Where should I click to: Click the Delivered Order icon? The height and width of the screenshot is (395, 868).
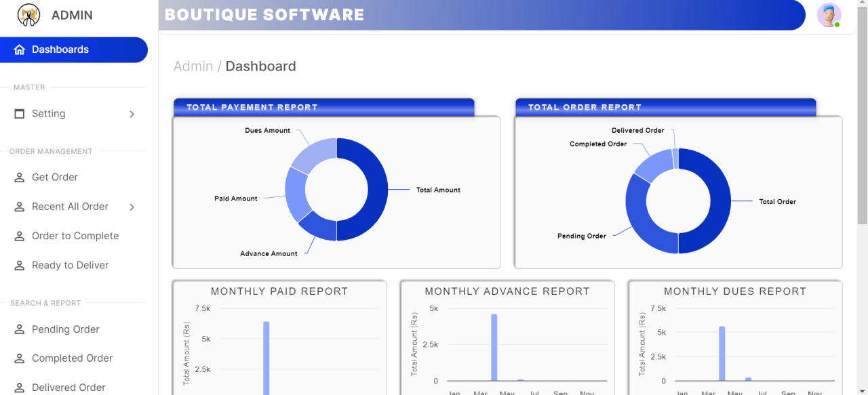[x=20, y=387]
